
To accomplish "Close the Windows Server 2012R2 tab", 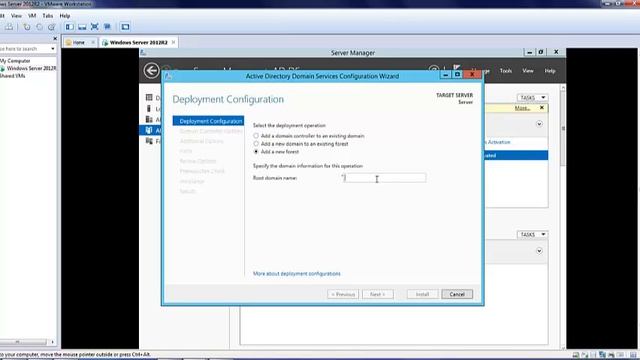I will [173, 42].
